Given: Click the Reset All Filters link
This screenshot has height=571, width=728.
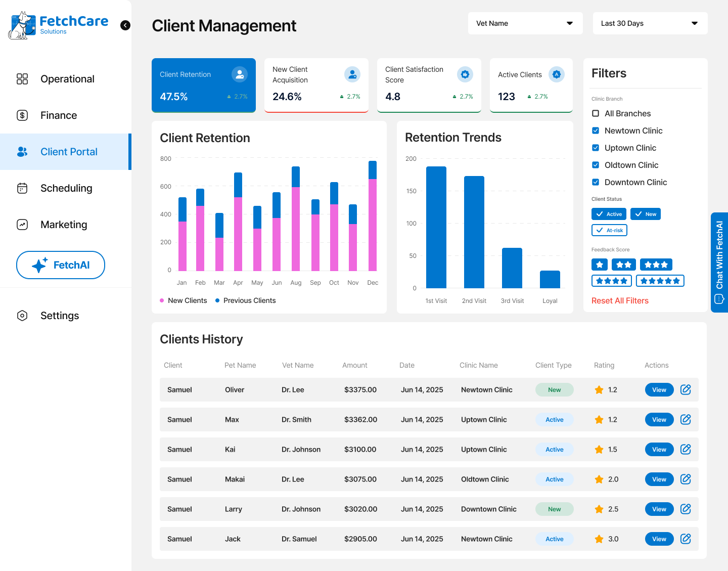Looking at the screenshot, I should coord(620,300).
